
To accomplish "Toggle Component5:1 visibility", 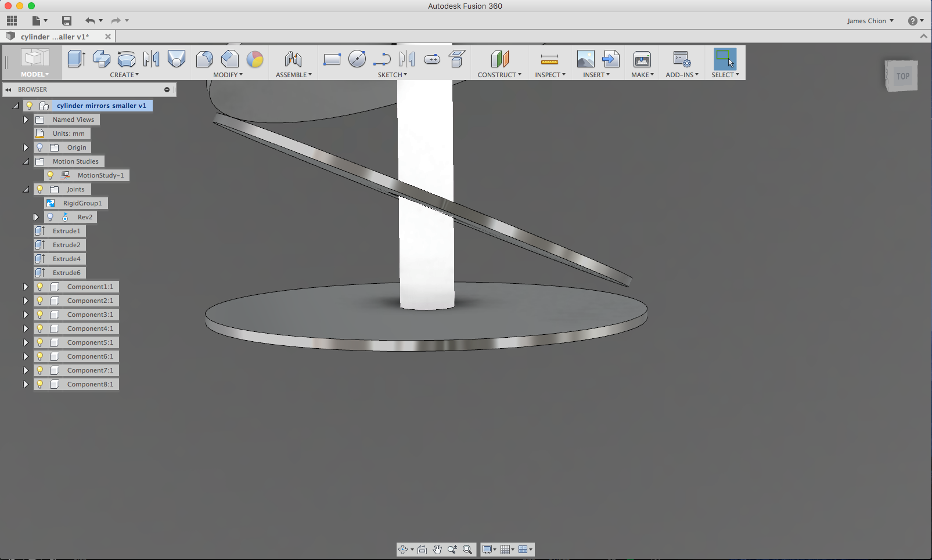I will [39, 342].
